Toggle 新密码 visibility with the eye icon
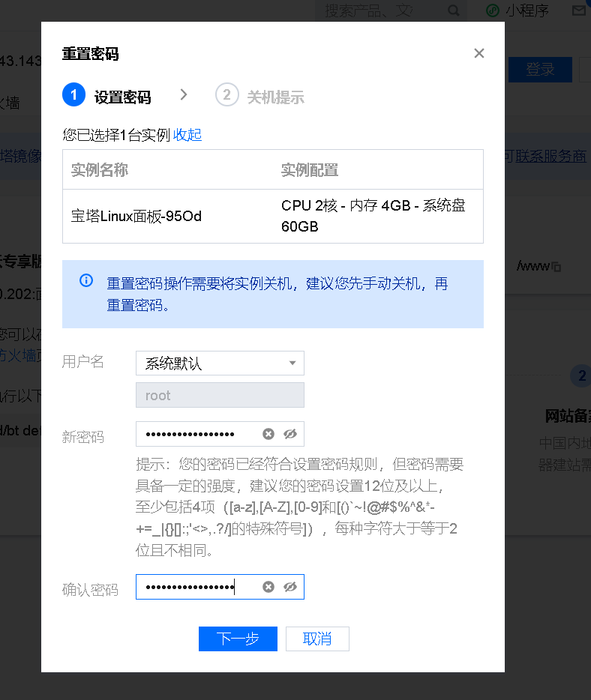This screenshot has height=700, width=591. pos(290,434)
